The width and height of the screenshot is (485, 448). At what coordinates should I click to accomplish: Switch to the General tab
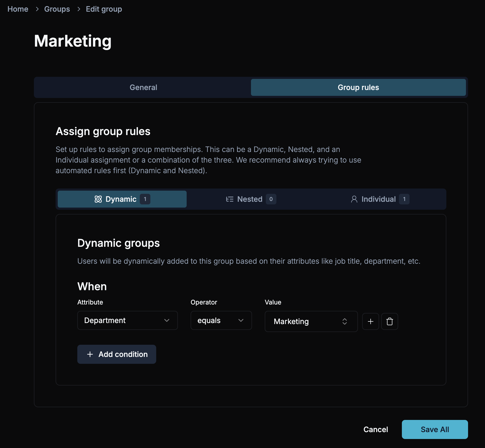pos(143,87)
